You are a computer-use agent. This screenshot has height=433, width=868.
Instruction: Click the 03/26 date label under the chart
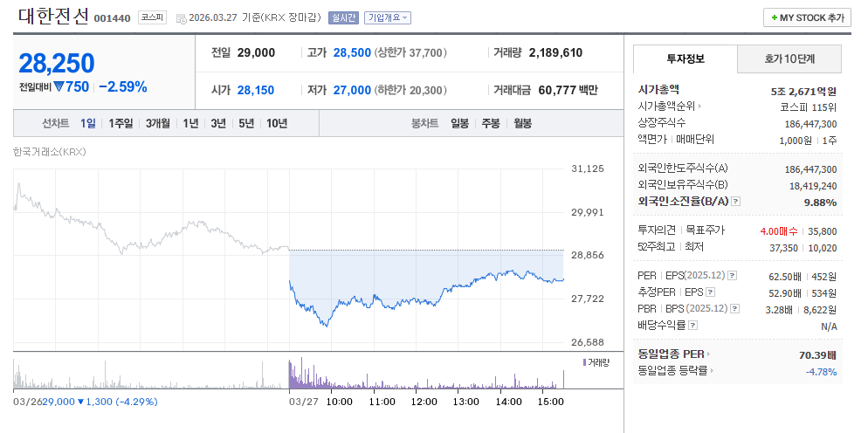point(26,402)
